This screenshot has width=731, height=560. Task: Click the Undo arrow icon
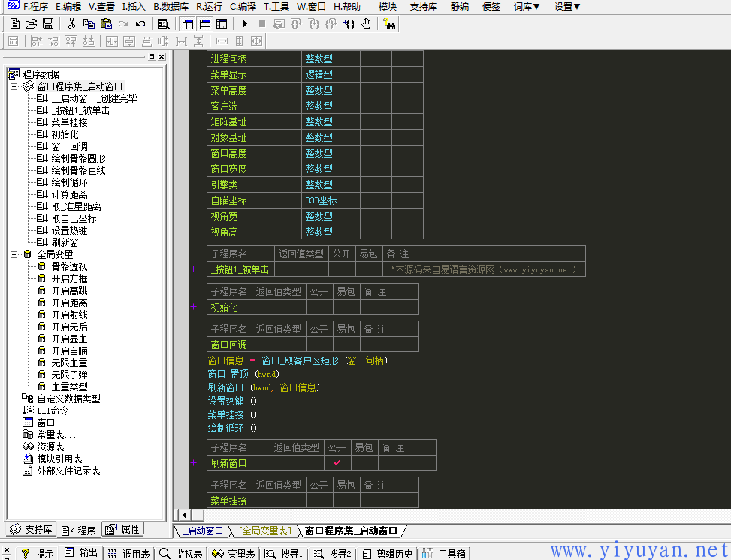tap(140, 24)
